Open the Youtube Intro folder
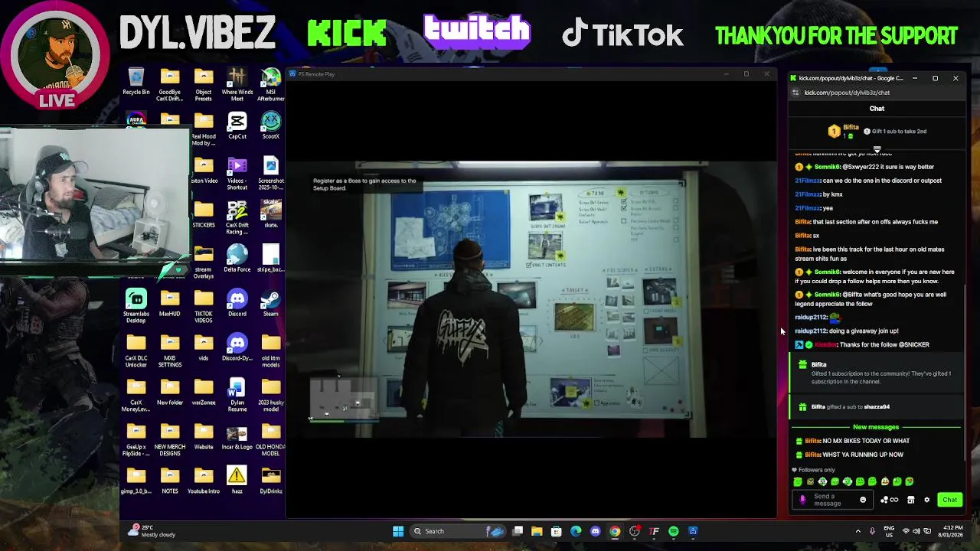The image size is (980, 551). [204, 481]
